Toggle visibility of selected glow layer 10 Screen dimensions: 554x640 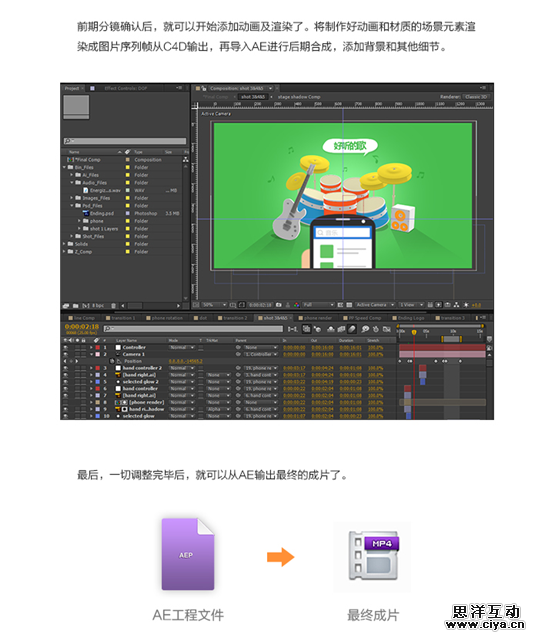(x=66, y=416)
